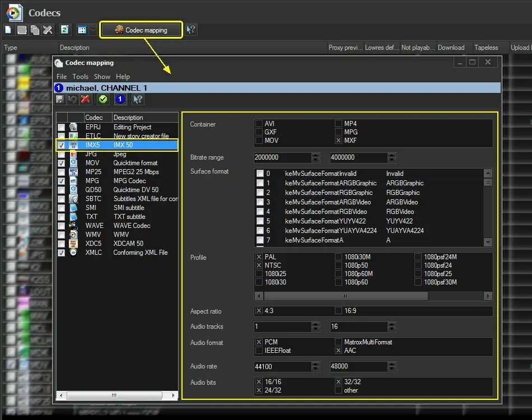Uncheck the MOV Quicktime format checkbox
The image size is (532, 420).
[61, 163]
